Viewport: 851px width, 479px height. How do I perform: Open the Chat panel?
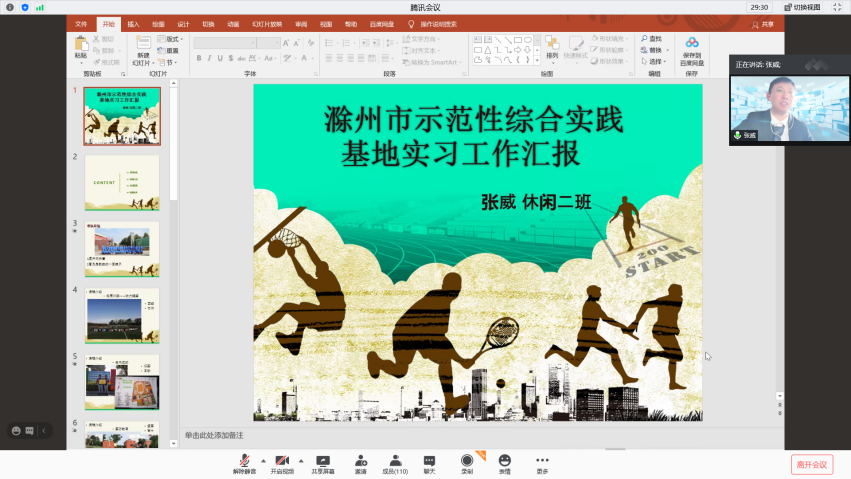(x=429, y=461)
